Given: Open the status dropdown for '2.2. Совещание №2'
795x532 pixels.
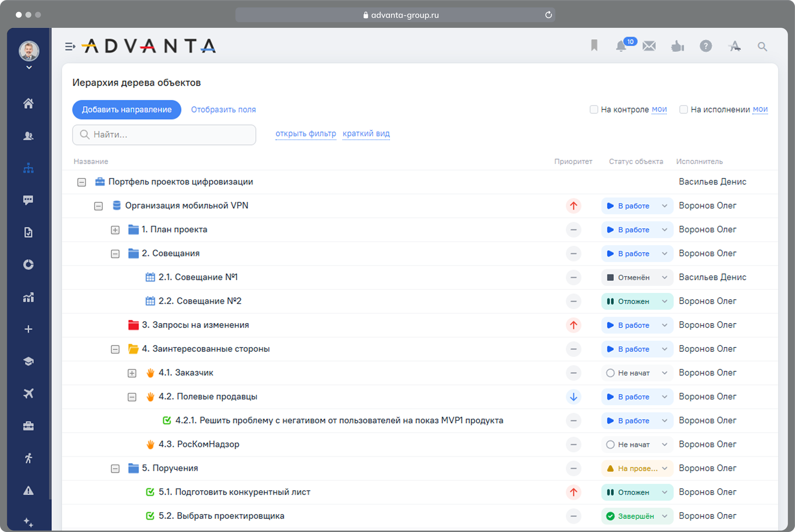Looking at the screenshot, I should 664,301.
